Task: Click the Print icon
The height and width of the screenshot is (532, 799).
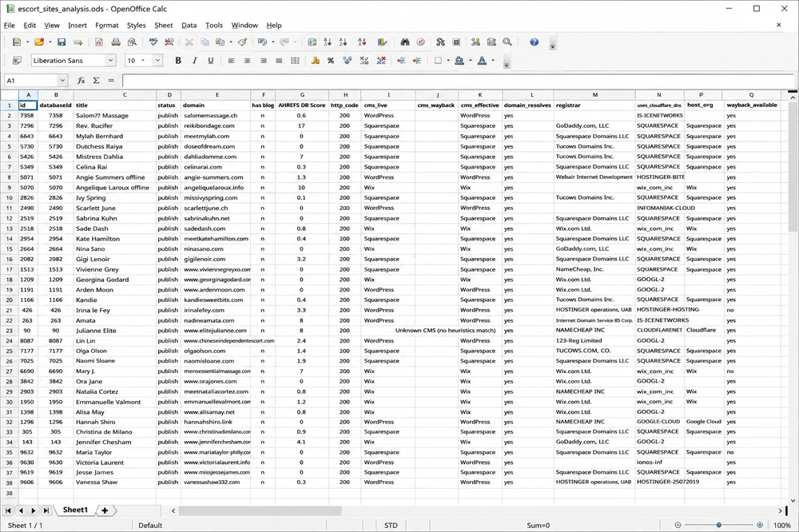Action: coord(116,42)
